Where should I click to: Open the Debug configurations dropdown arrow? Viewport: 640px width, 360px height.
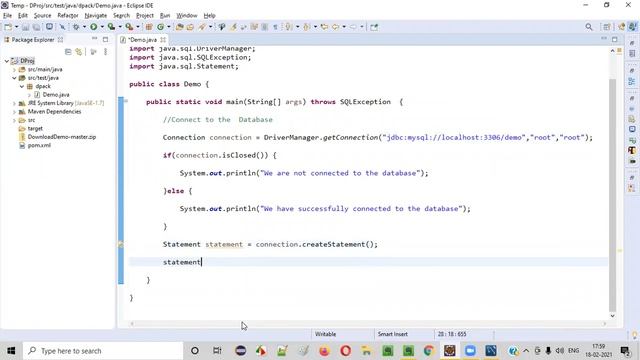click(84, 27)
